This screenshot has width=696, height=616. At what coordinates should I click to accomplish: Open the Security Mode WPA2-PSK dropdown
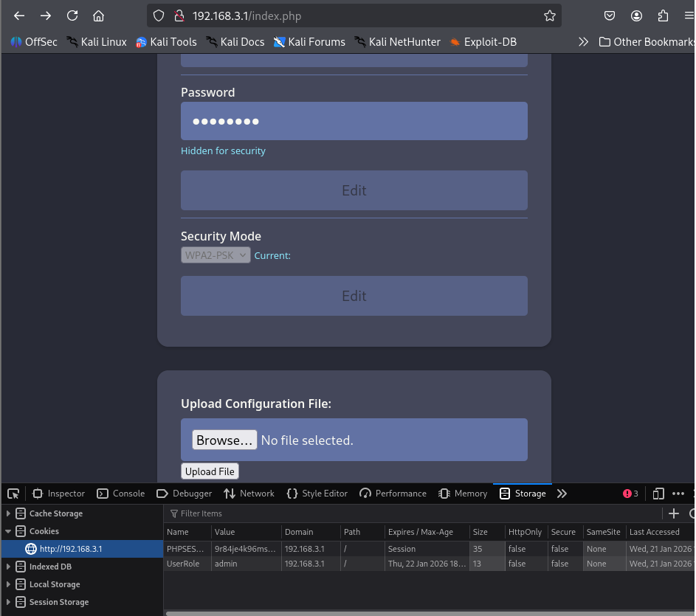[216, 255]
